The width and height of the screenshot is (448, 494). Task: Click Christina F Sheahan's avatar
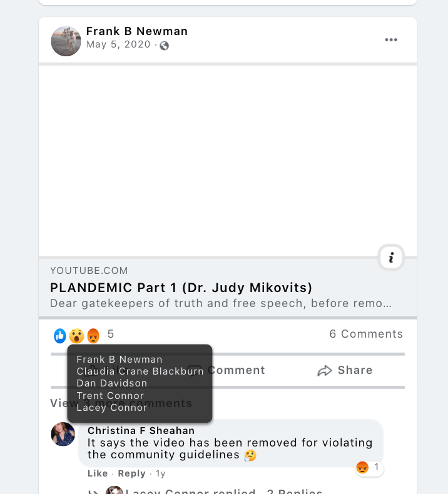[x=63, y=434]
